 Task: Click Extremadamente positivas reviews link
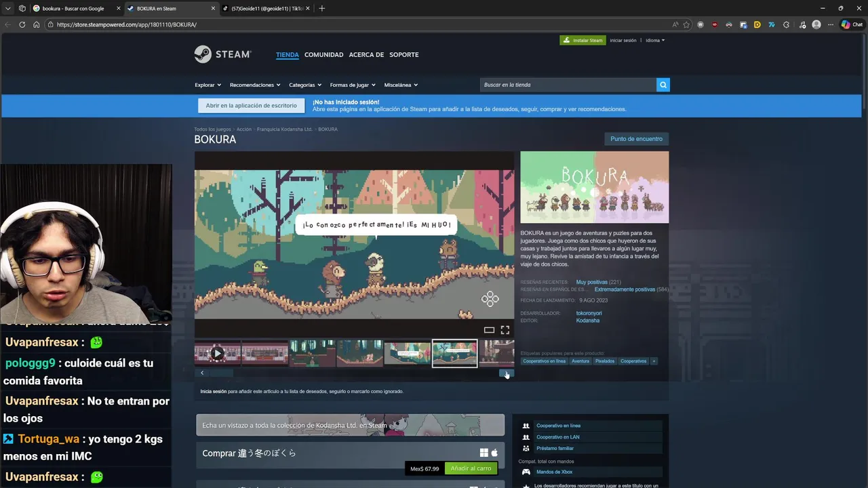[x=625, y=289]
